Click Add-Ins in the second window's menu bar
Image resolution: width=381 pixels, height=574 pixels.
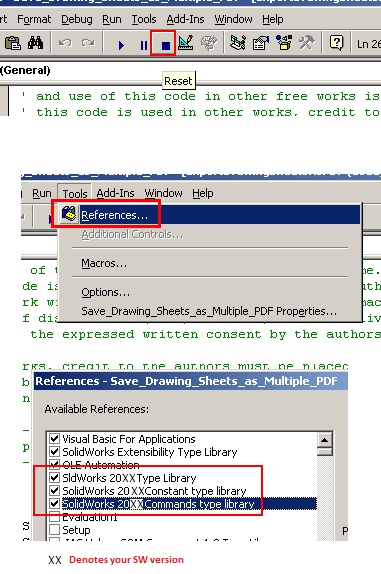115,193
